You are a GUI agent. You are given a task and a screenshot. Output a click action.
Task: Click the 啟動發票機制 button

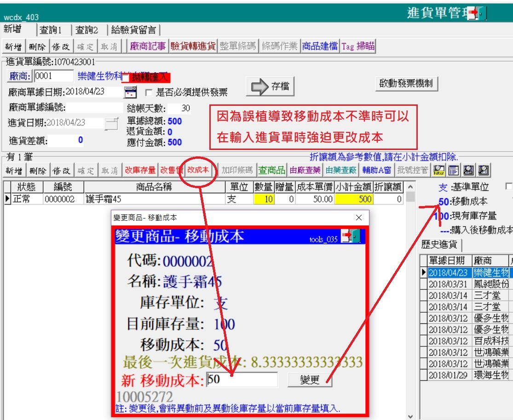point(406,84)
